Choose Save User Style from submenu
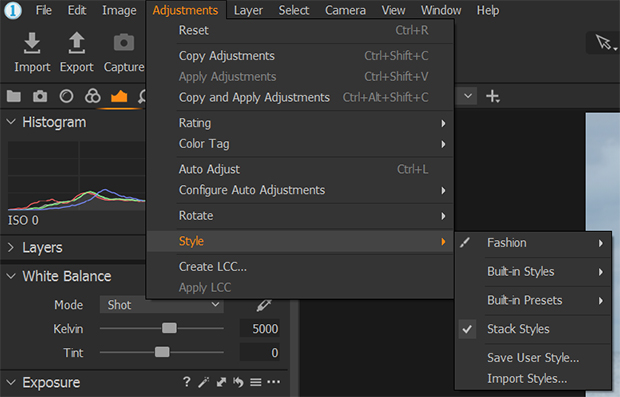The image size is (620, 397). click(533, 357)
